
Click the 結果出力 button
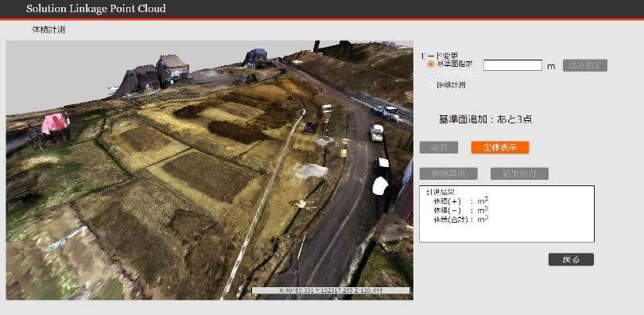tap(519, 173)
